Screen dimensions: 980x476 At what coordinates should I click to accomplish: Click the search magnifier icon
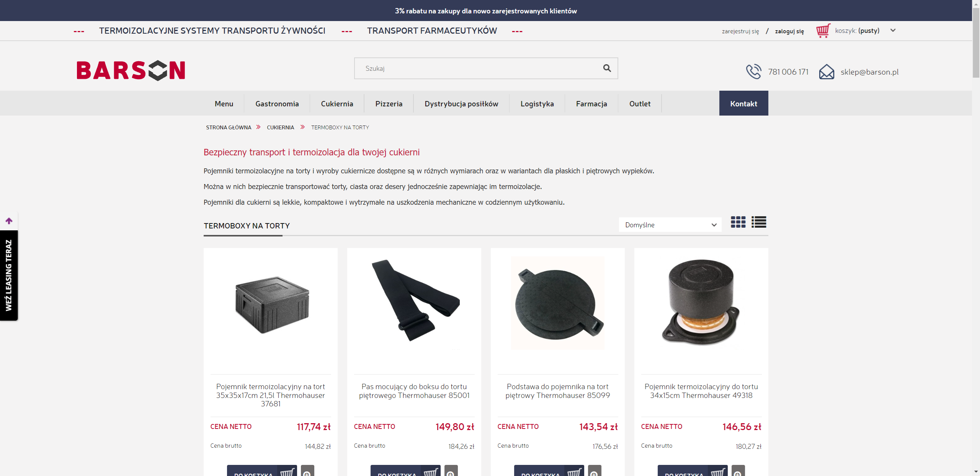(x=607, y=68)
